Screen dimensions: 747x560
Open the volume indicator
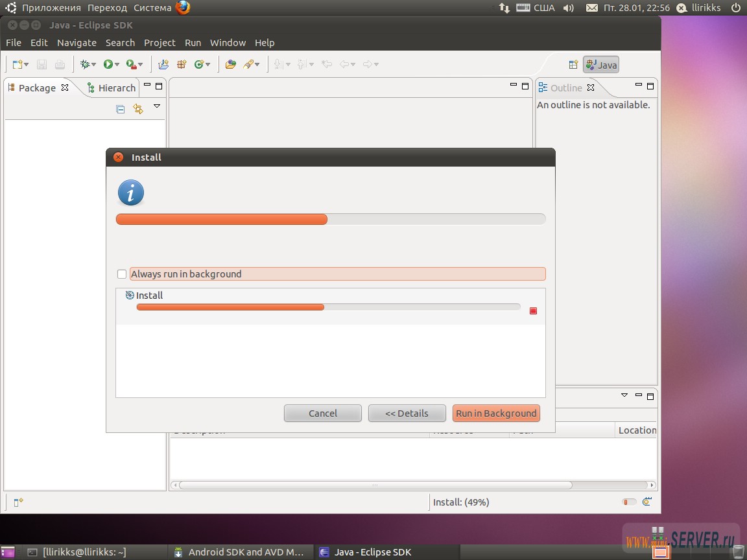click(x=568, y=8)
